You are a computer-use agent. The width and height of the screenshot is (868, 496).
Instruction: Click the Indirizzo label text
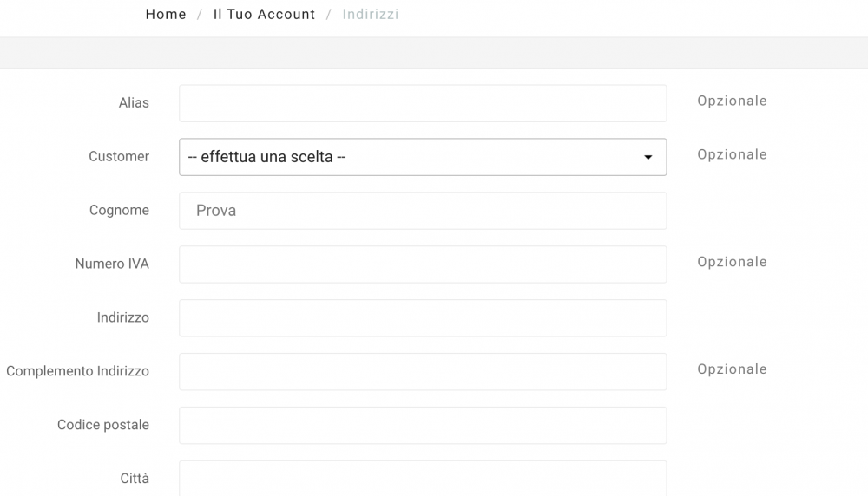click(x=122, y=318)
